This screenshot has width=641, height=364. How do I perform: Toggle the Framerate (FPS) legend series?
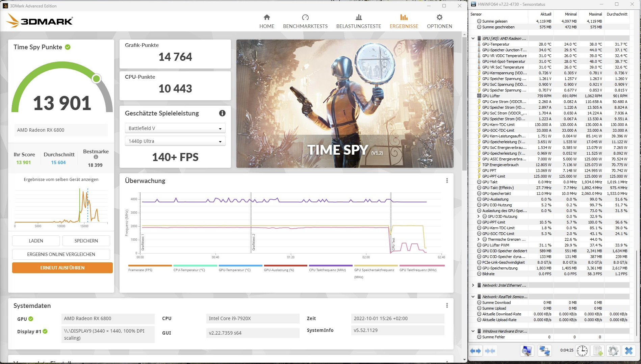[x=150, y=268]
